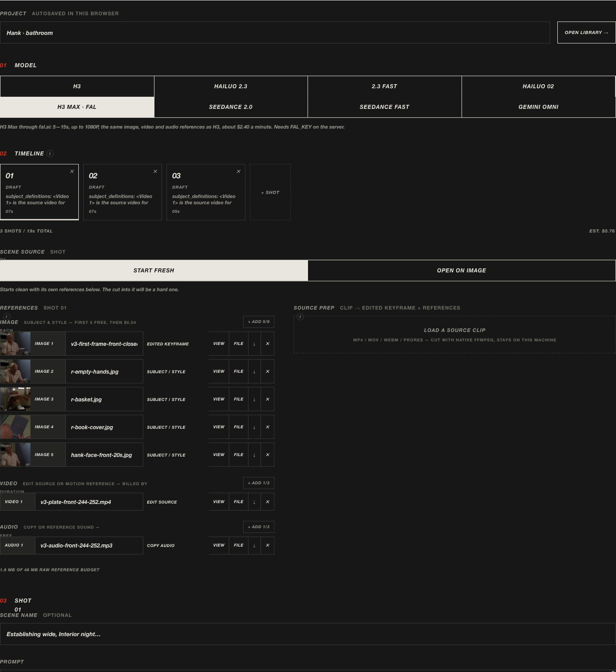Move v3-audio-front-244-252.mp3 down with arrow
Screen dimensions: 616x672
(254, 545)
